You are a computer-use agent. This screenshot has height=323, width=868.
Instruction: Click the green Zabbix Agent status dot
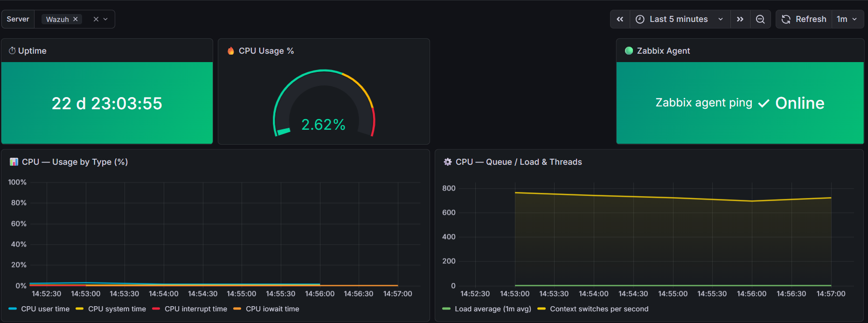629,50
